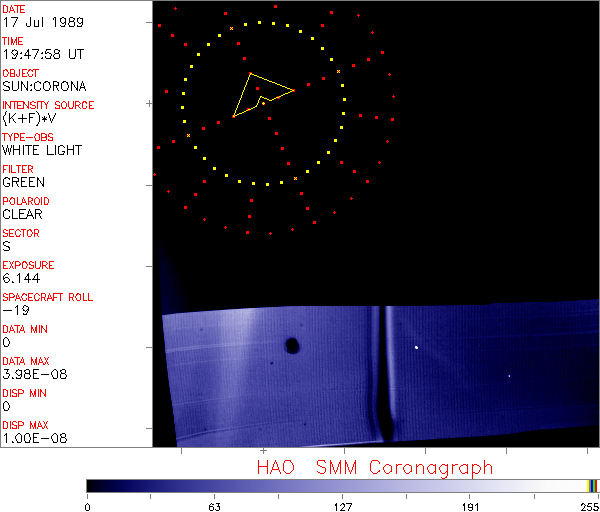Click the time value "19:47:58 UT"
This screenshot has height=512, width=600.
[42, 55]
